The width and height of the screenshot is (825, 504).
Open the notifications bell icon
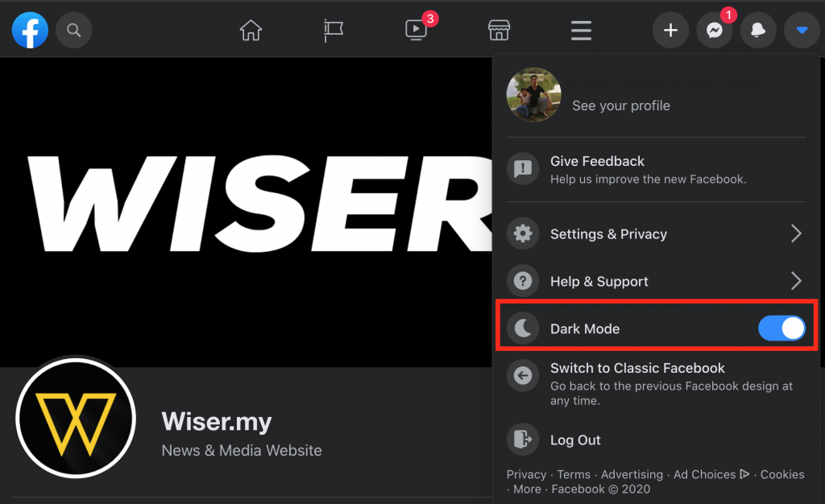pos(758,31)
